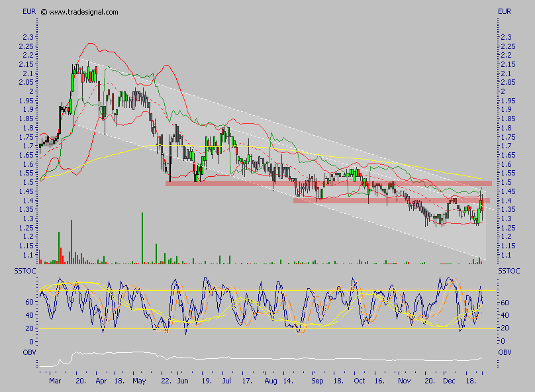The image size is (535, 392).
Task: Select the May date on time axis
Action: [x=140, y=382]
